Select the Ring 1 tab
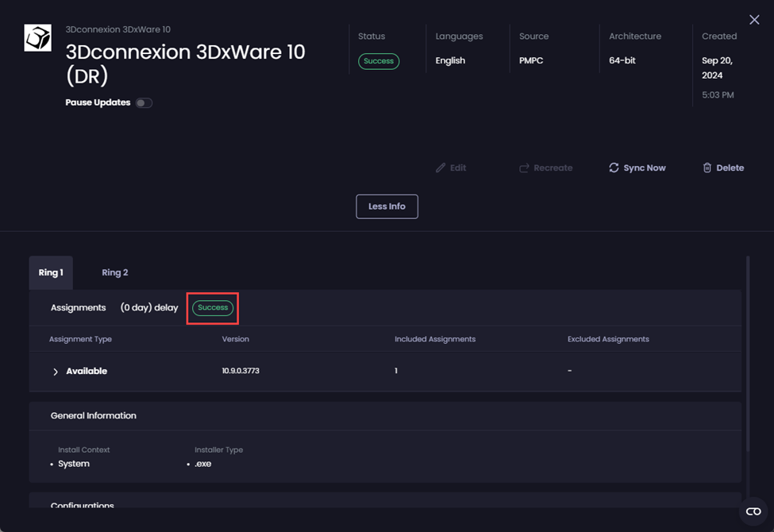This screenshot has height=532, width=774. tap(51, 272)
